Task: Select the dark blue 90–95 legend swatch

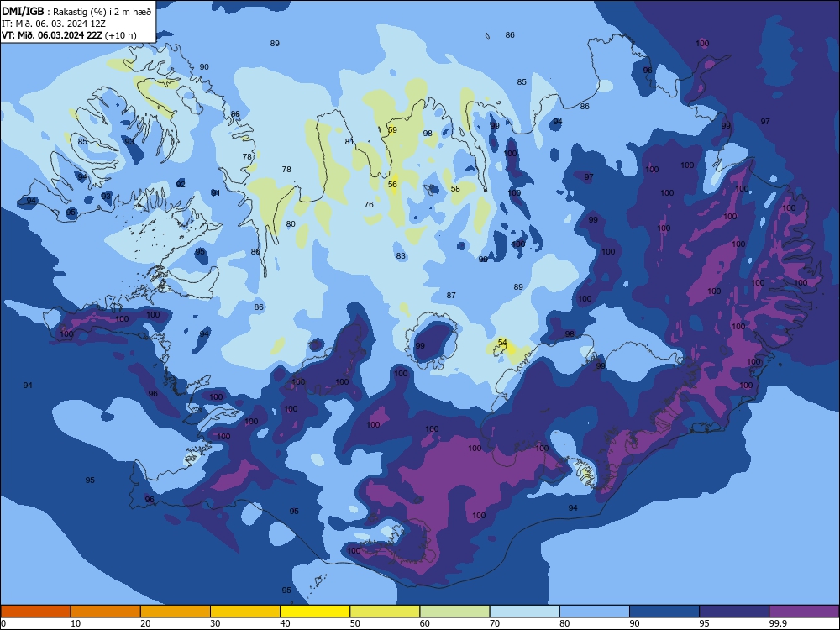Action: point(664,612)
